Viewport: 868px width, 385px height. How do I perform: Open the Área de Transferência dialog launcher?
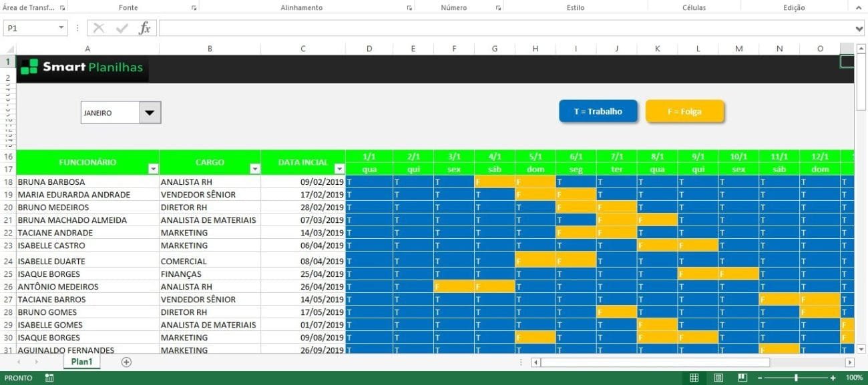[x=63, y=8]
